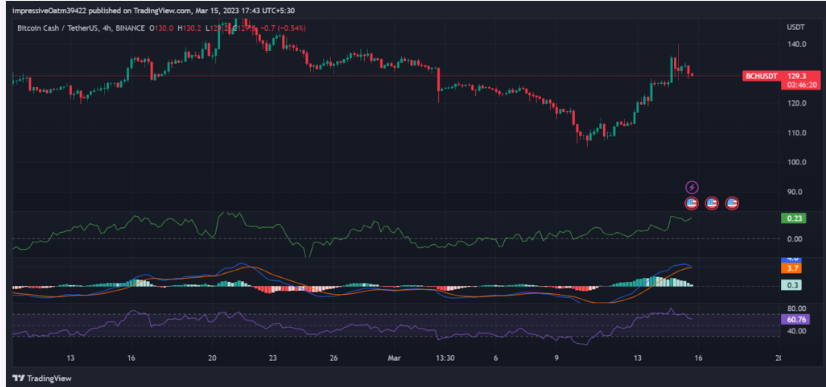Click the 9 date label on time axis
Viewport: 826px width, 387px height.
tap(557, 358)
